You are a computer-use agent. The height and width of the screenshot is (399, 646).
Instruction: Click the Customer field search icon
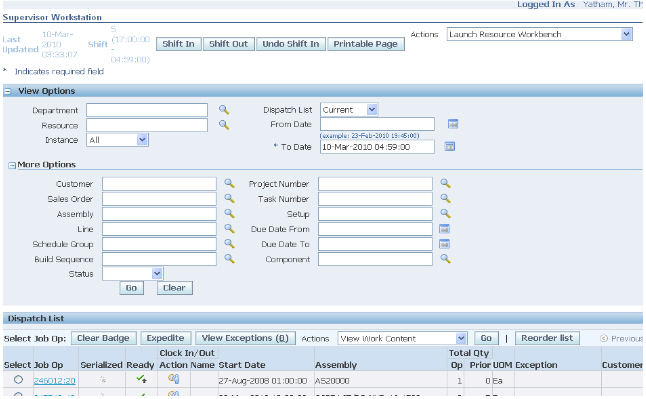click(229, 183)
